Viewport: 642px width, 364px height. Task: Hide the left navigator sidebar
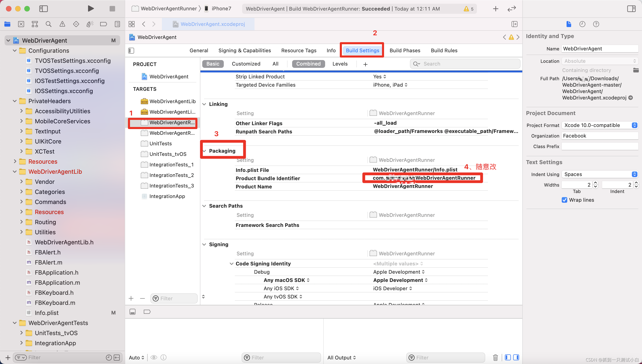44,8
